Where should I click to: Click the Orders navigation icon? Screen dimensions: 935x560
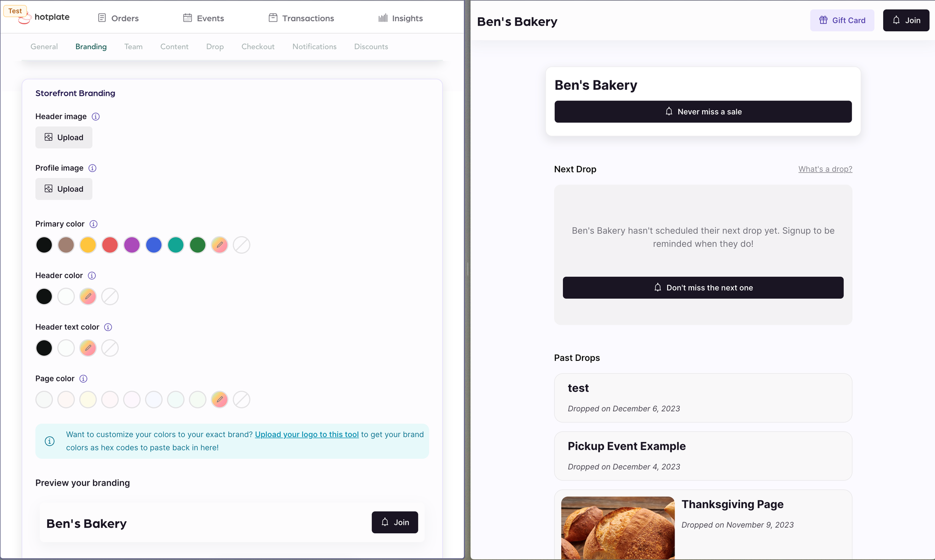tap(102, 18)
